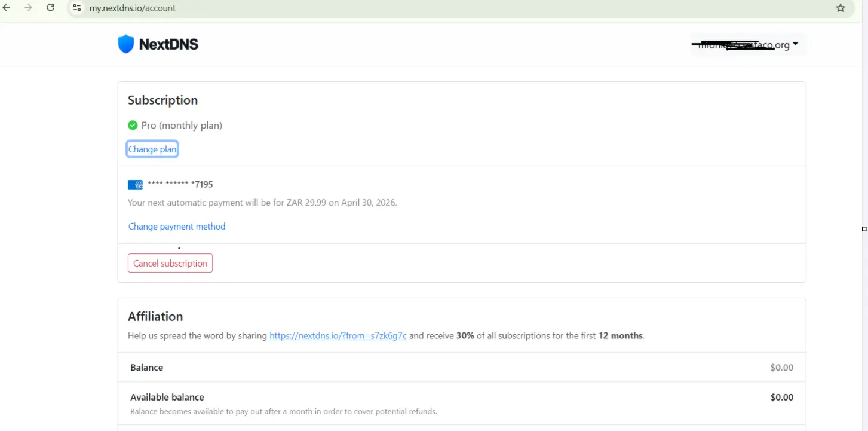Click the $0.00 value in the Balance row
Viewport: 868px width, 431px height.
tap(782, 368)
